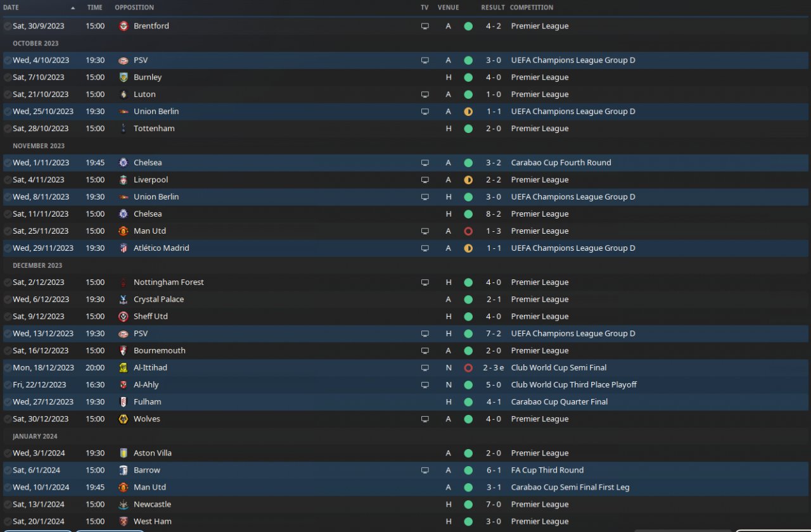Sort fixtures using the DATE column arrow
The height and width of the screenshot is (532, 811).
[73, 8]
